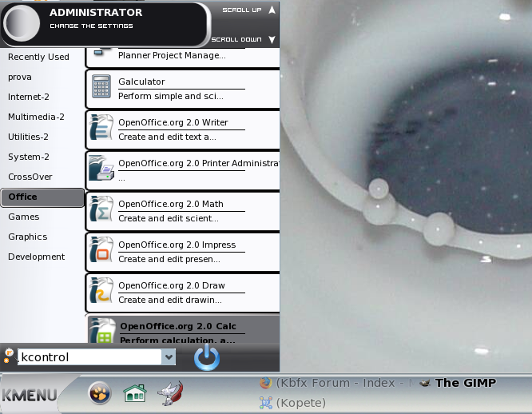
Task: Click 'Create and edit drawin...' description
Action: (x=169, y=300)
